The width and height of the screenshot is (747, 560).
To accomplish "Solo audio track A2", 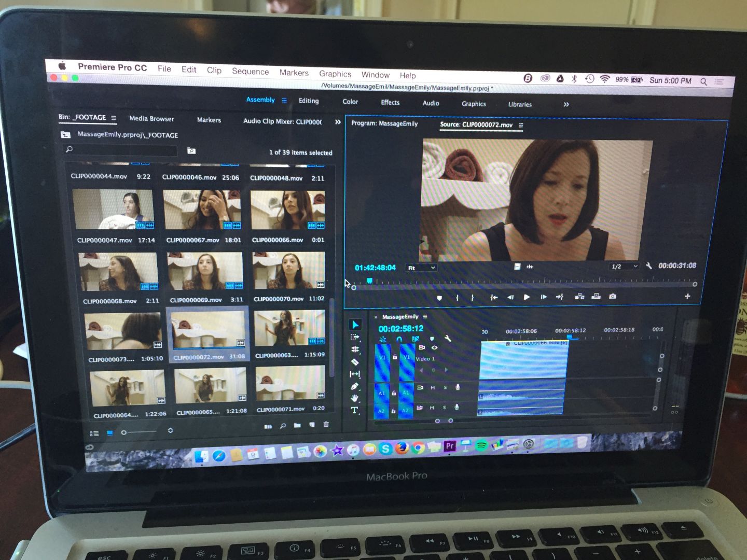I will click(x=444, y=408).
